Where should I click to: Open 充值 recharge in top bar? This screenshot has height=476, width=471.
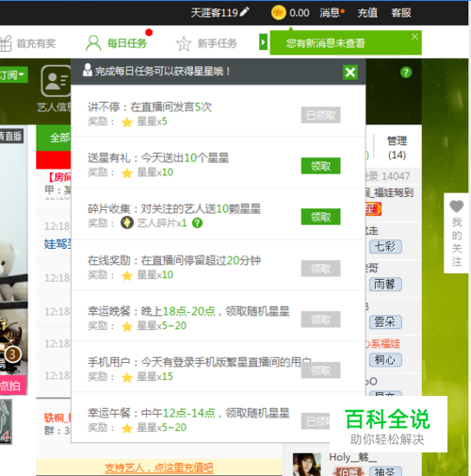pyautogui.click(x=367, y=13)
